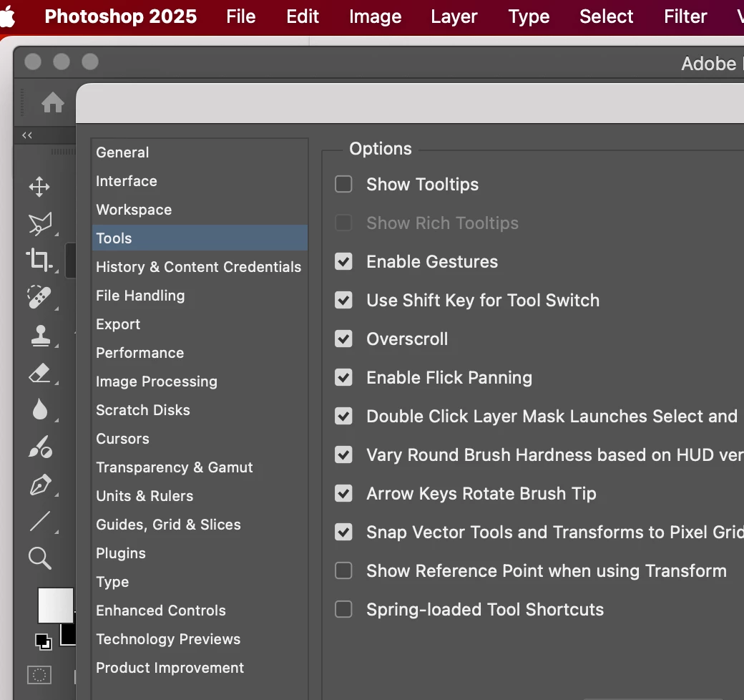Open Transparency & Gamut preferences

click(200, 467)
